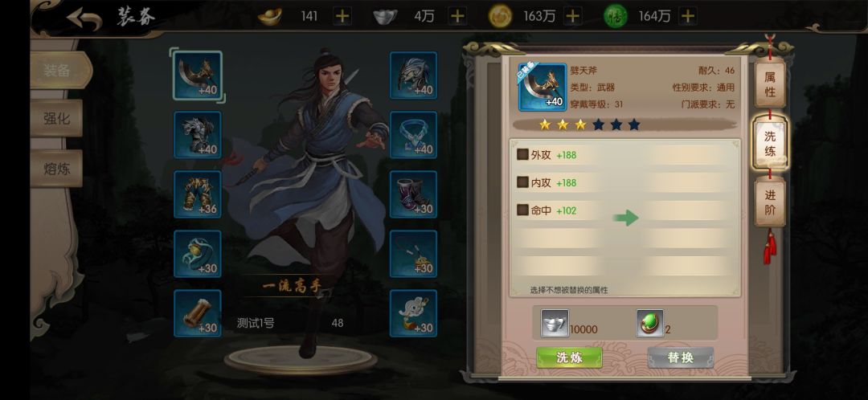Click the 劈天斧 weapon thumbnail in detail panel
This screenshot has height=400, width=868.
point(542,87)
